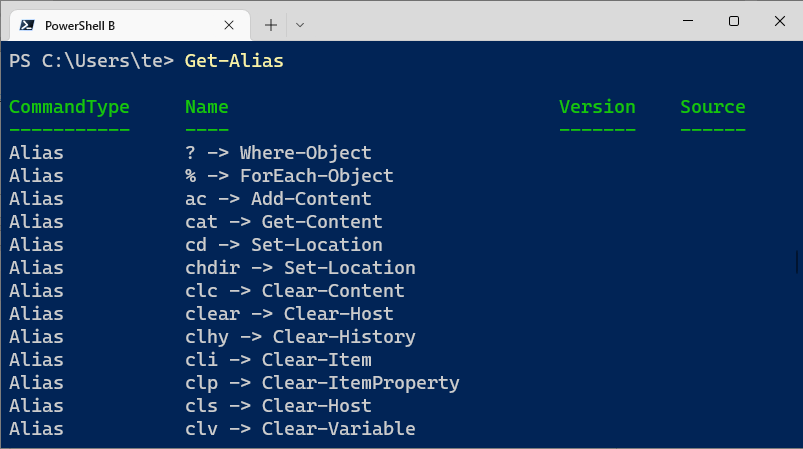
Task: Minimize the terminal window
Action: click(x=686, y=21)
